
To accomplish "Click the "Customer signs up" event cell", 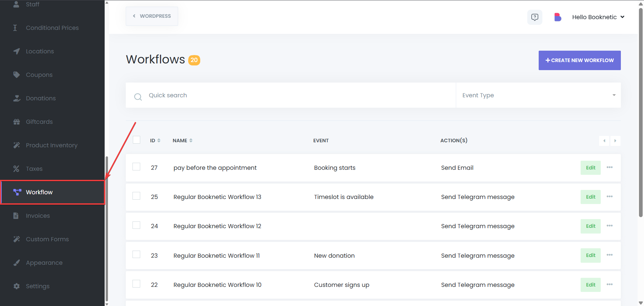I will (342, 285).
